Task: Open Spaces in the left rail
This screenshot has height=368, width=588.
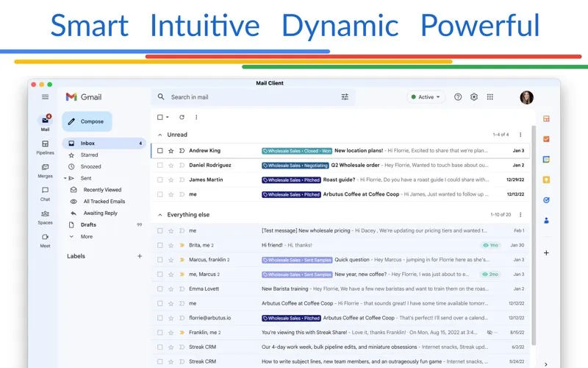Action: (45, 217)
